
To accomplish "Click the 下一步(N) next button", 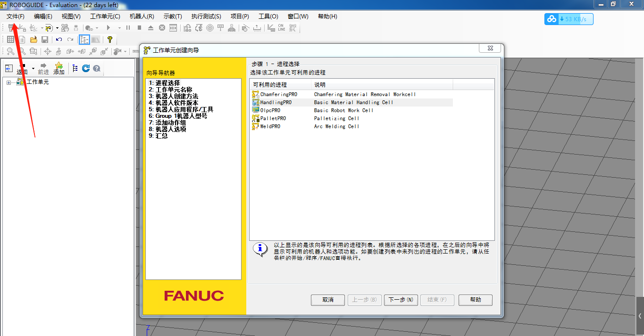I will point(401,300).
